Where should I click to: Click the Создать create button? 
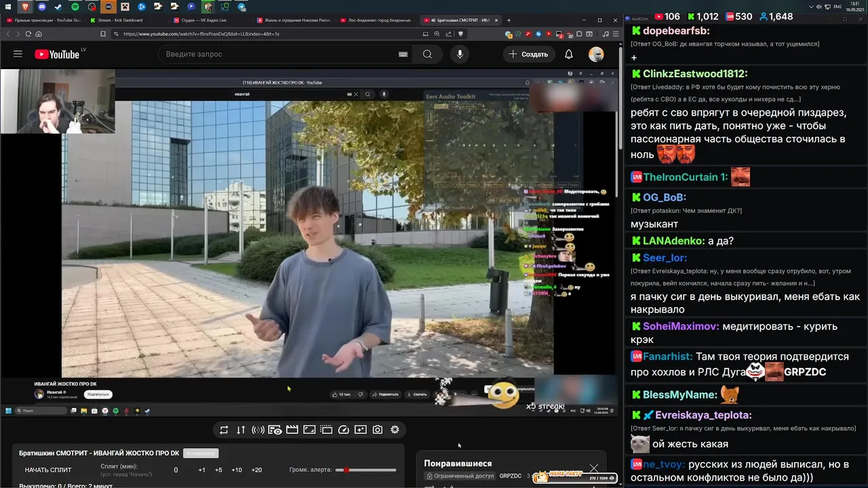[x=528, y=54]
